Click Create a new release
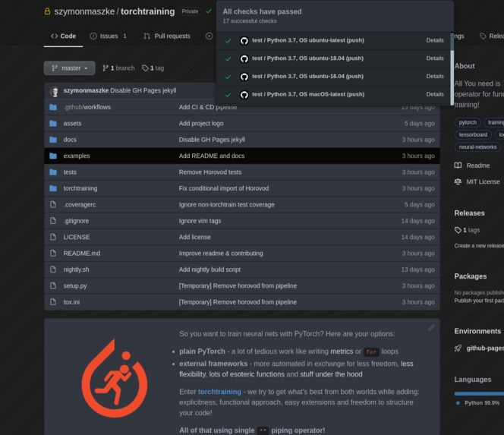Viewport: 504px width, 435px height. pos(479,246)
